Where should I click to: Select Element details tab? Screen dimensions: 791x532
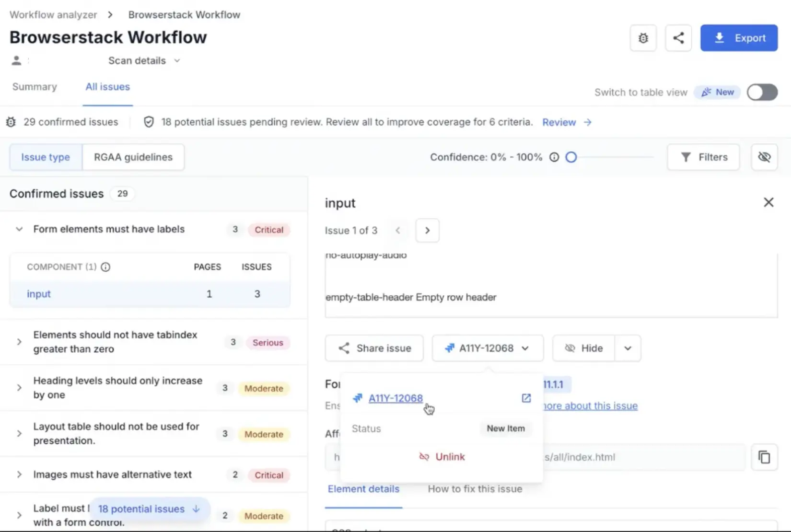click(x=363, y=489)
